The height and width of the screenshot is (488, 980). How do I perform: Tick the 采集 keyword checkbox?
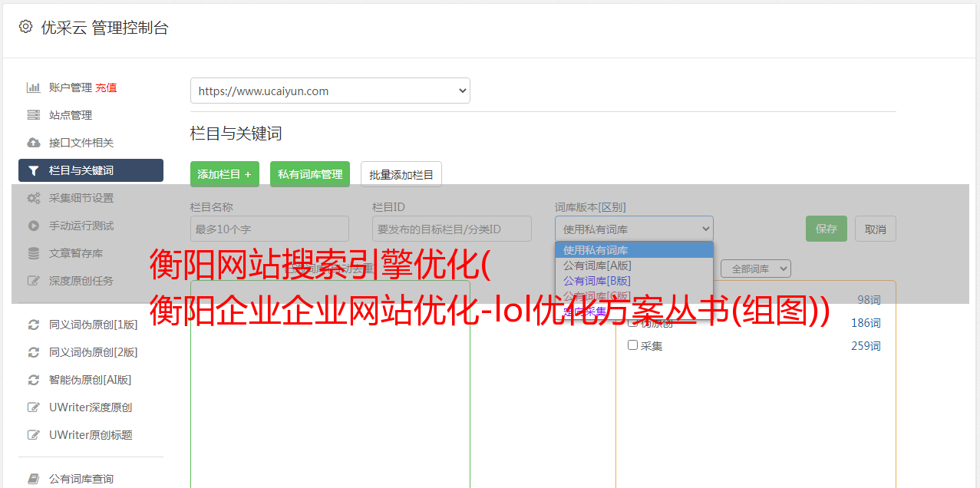[633, 345]
